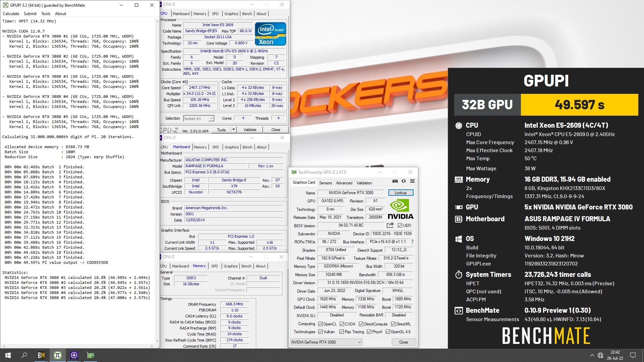644x362 pixels.
Task: Click DRAM Frequency 668.5 MHz value
Action: [x=234, y=304]
